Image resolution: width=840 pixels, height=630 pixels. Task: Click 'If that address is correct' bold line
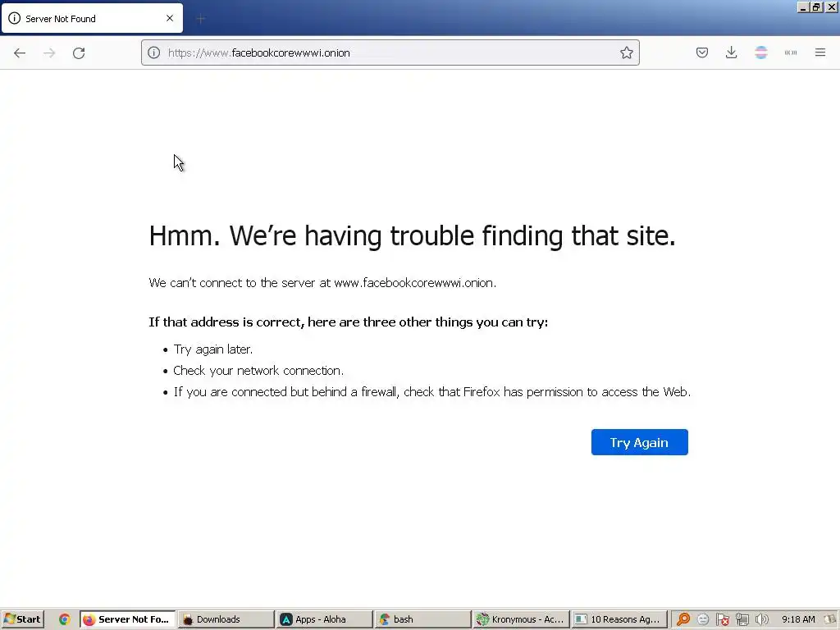tap(348, 322)
